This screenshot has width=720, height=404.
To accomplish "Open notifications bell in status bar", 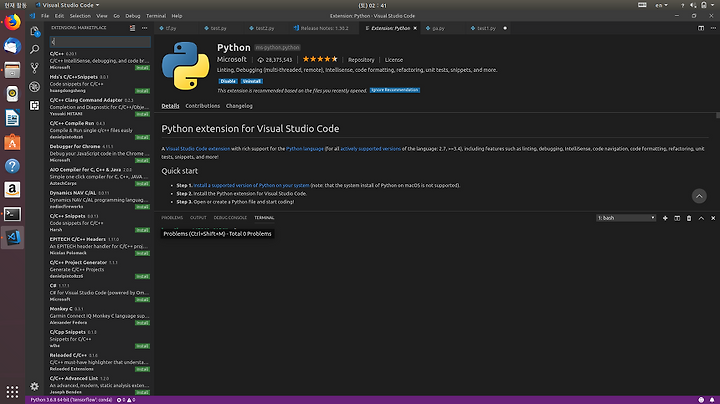I will pyautogui.click(x=712, y=400).
